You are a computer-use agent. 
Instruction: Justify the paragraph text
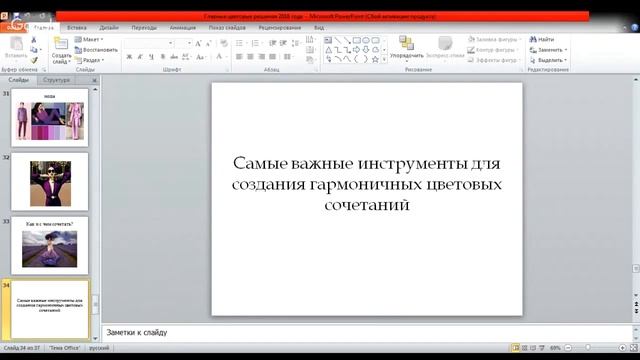pos(272,57)
